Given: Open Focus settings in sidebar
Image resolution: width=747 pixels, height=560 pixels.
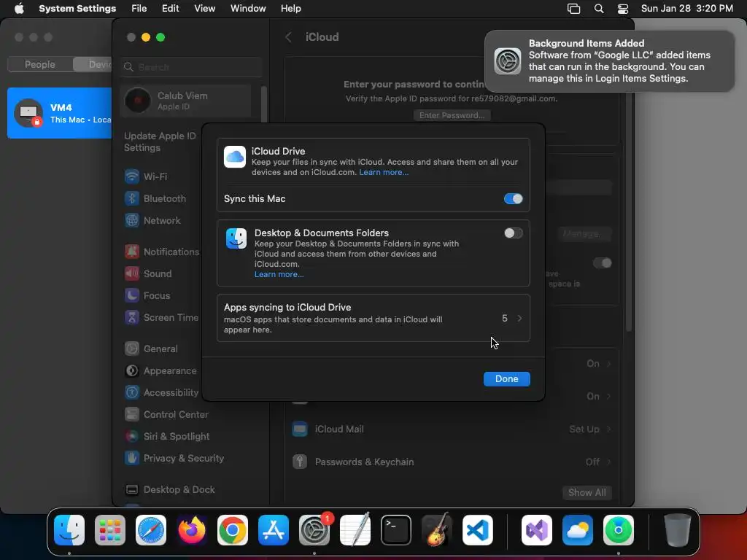Looking at the screenshot, I should 147,296.
